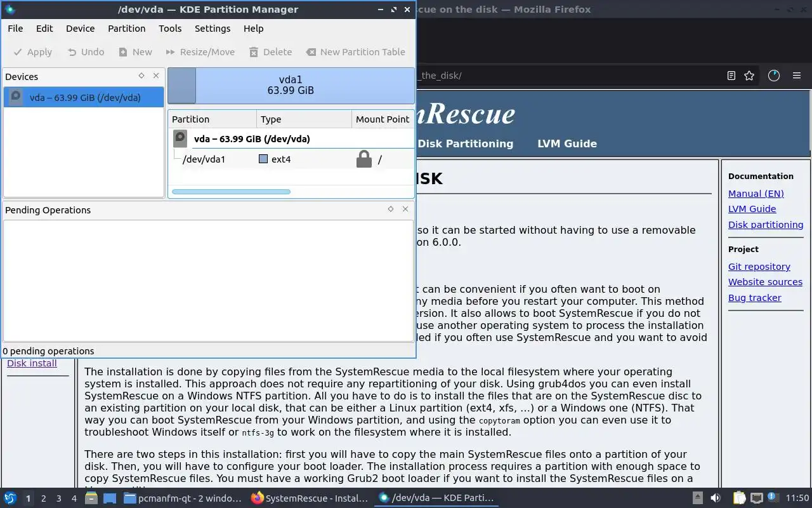The image size is (812, 508).
Task: Close the Pending Operations panel
Action: click(405, 209)
